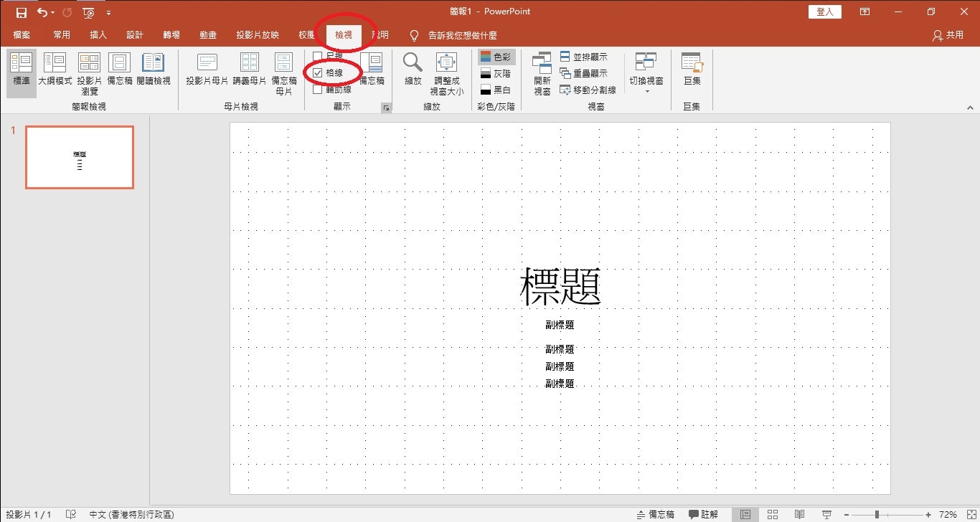Click the 登入 sign-in button
This screenshot has width=980, height=522.
pos(824,11)
